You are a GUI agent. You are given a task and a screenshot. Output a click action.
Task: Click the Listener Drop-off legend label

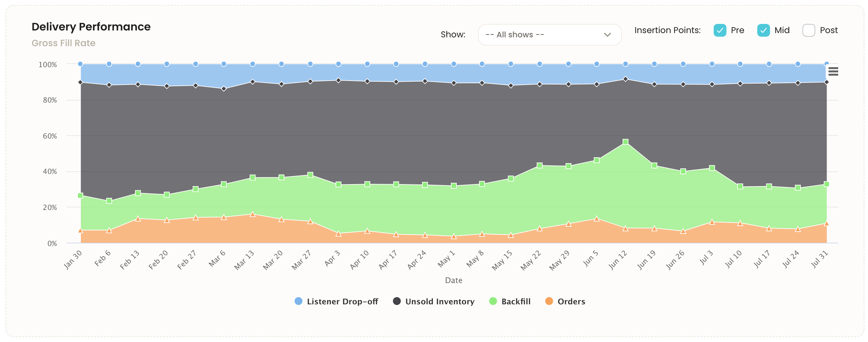[342, 302]
